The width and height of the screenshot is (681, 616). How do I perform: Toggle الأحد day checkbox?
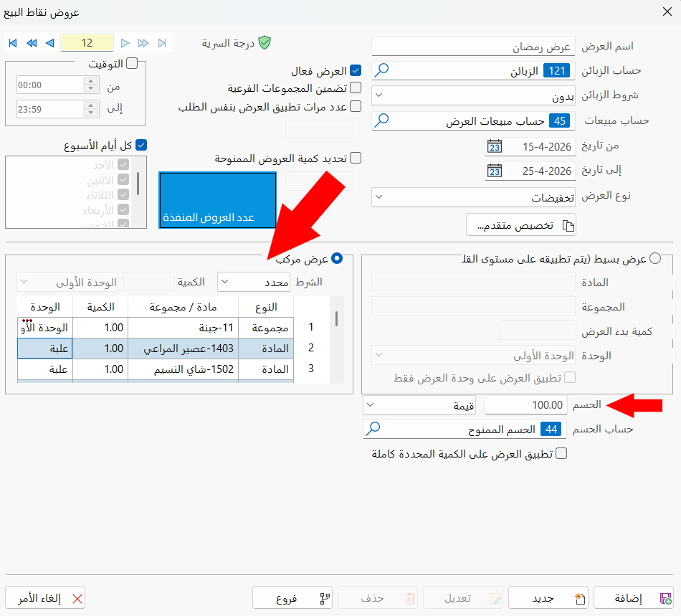(123, 165)
